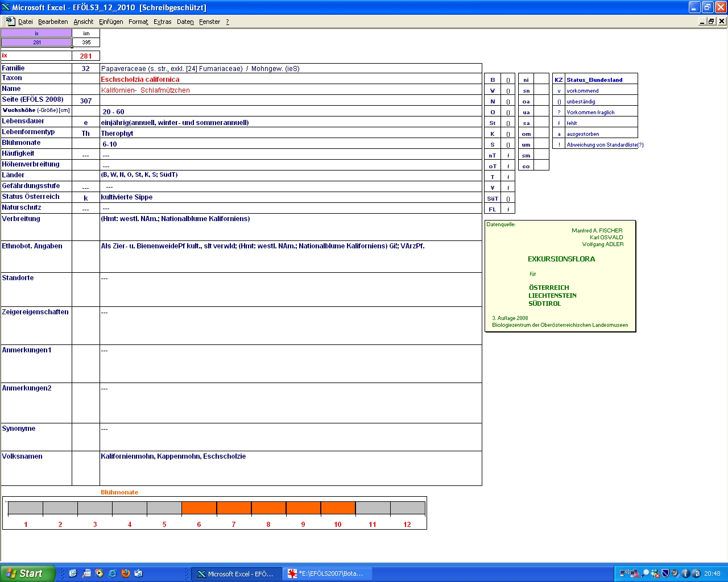Minimize the workbook window inside Excel
Image resolution: width=728 pixels, height=582 pixels.
point(702,21)
